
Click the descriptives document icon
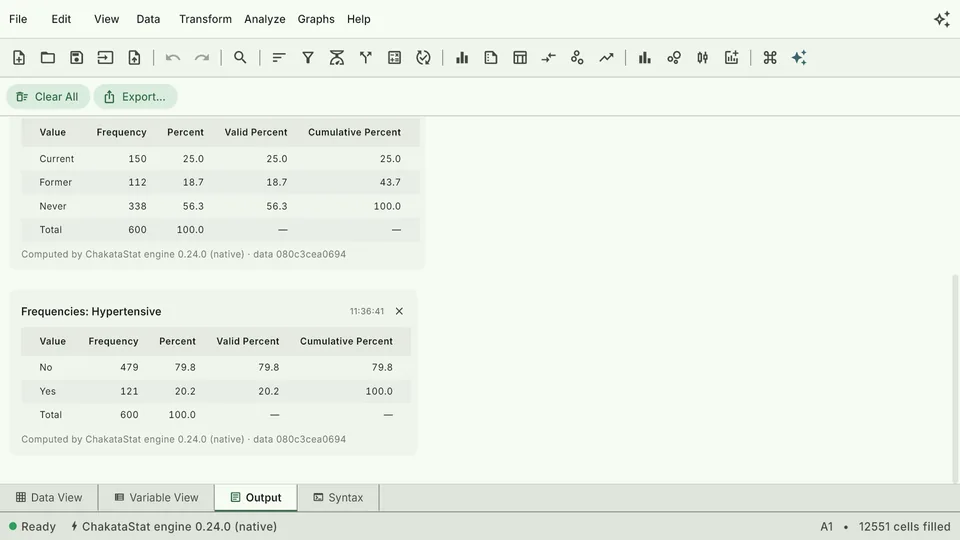pos(490,58)
